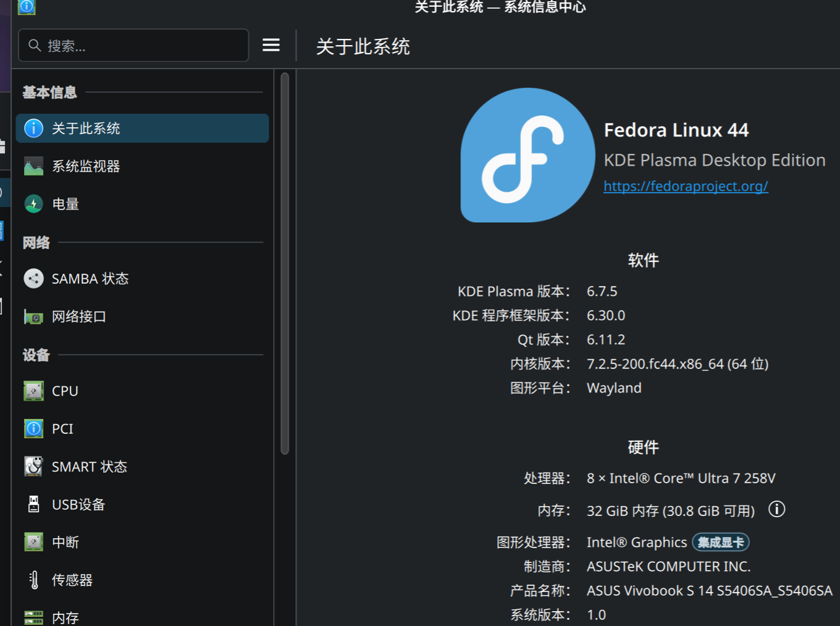Open the PCI information page
The width and height of the screenshot is (840, 626).
point(142,428)
